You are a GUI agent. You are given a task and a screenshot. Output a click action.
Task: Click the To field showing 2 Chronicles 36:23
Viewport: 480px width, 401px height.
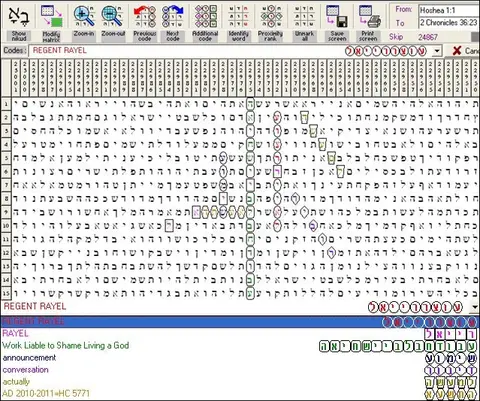(x=449, y=23)
